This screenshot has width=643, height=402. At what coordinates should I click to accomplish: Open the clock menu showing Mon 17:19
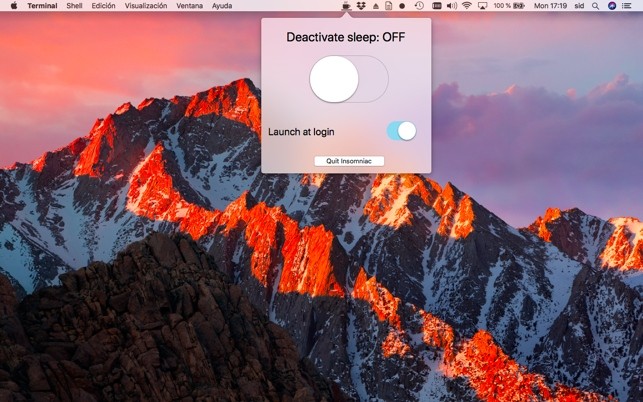point(550,6)
